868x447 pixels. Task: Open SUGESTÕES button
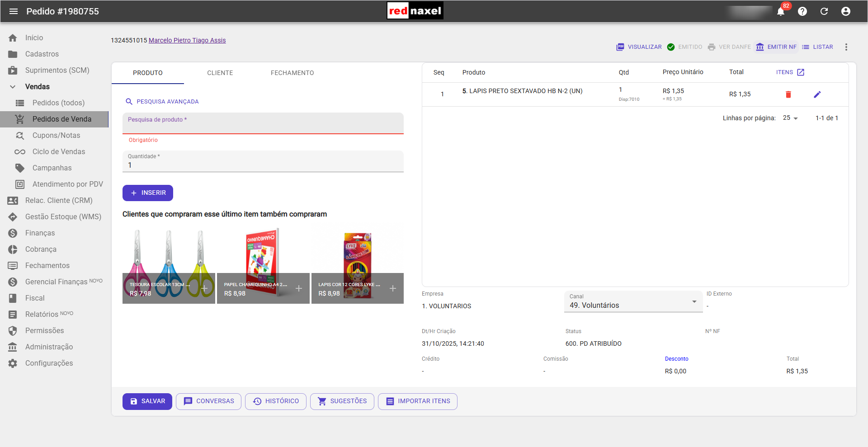(342, 401)
